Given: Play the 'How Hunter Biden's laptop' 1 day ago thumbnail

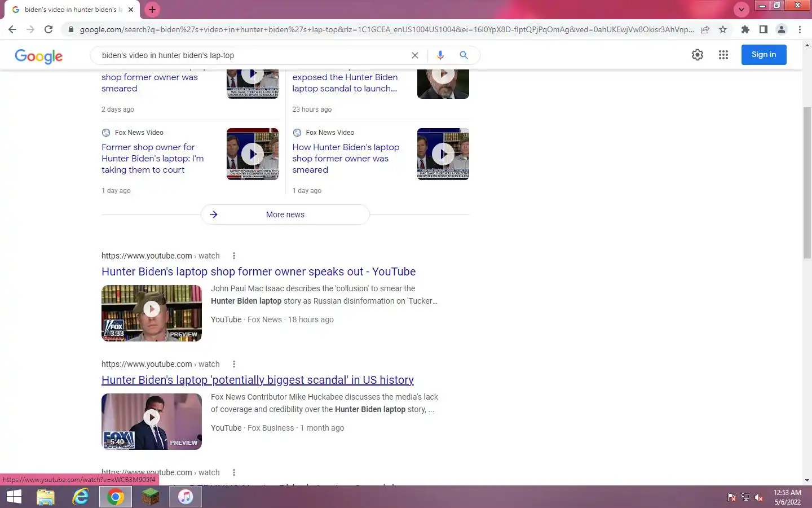Looking at the screenshot, I should click(x=443, y=154).
